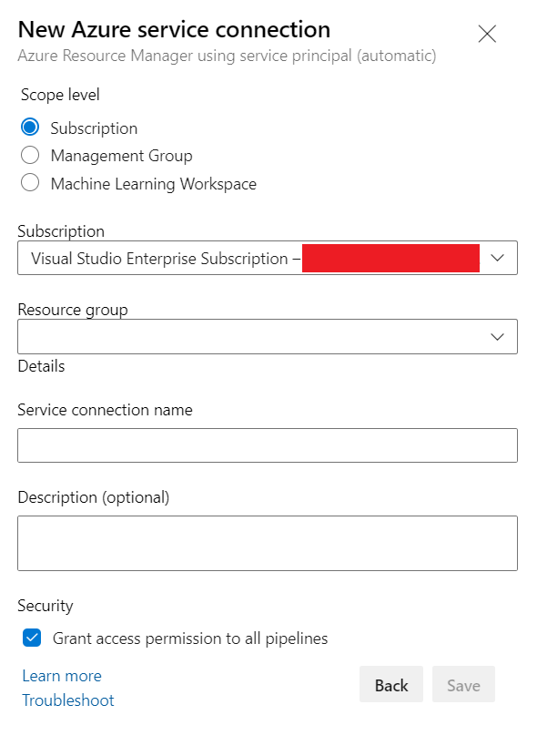This screenshot has width=537, height=756.
Task: Uncheck Grant access permission to all pipelines
Action: (x=32, y=638)
